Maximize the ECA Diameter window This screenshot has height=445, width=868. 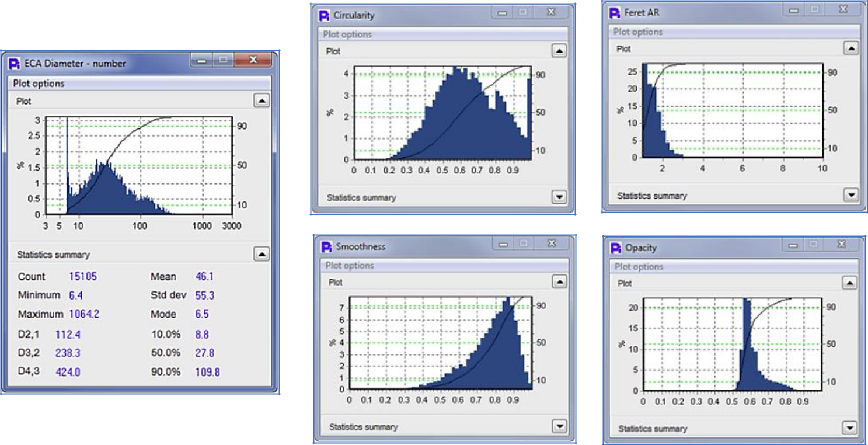[x=223, y=60]
